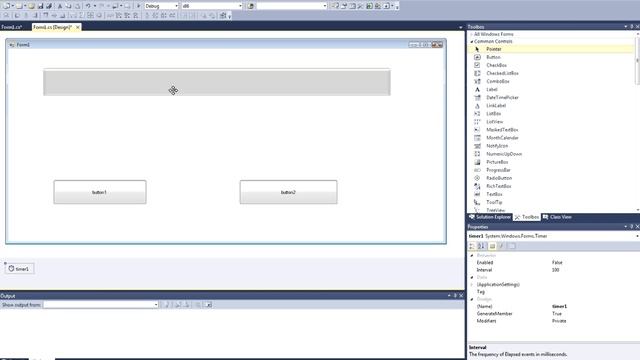Close the Output panel
The height and width of the screenshot is (360, 640).
click(461, 296)
